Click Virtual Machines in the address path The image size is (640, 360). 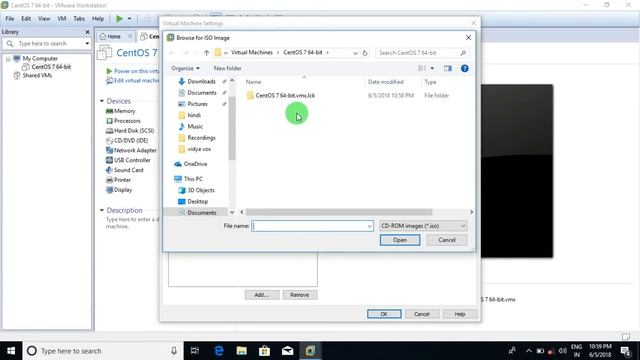(x=252, y=53)
